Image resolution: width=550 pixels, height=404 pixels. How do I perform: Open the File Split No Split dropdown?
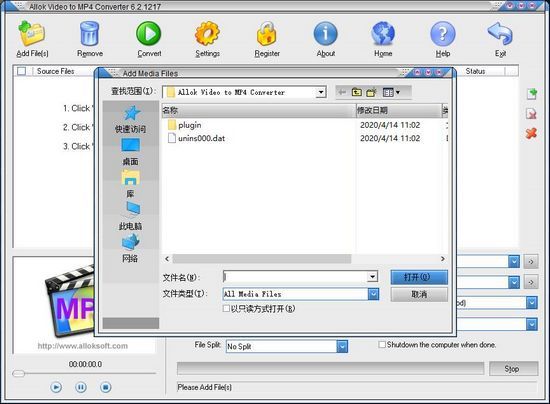pyautogui.click(x=342, y=346)
